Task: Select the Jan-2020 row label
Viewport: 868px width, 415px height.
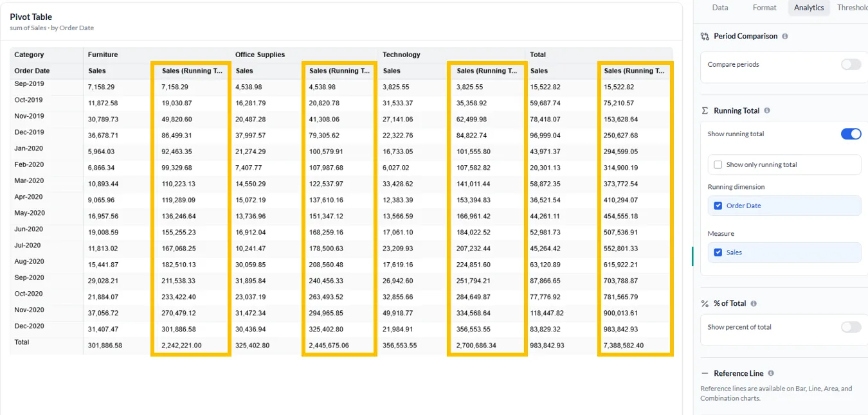Action: point(29,148)
